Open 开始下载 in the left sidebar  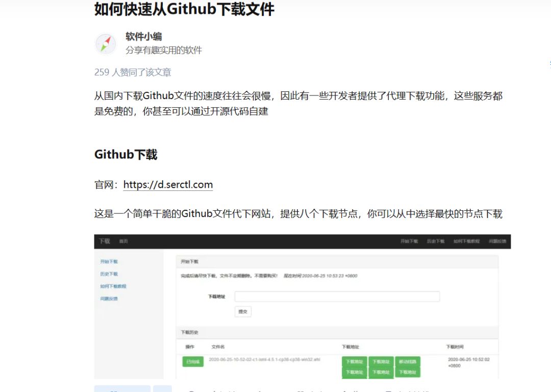click(x=109, y=261)
